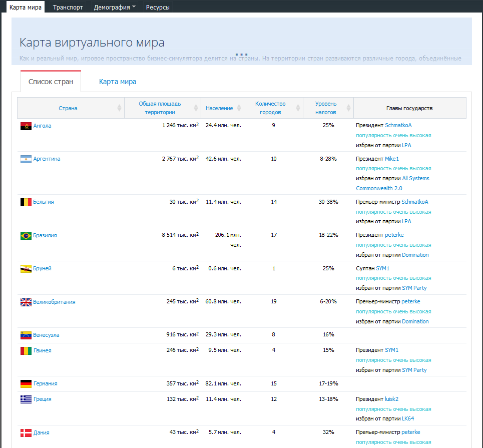
Task: Click the Denmark flag icon
Action: (x=26, y=432)
